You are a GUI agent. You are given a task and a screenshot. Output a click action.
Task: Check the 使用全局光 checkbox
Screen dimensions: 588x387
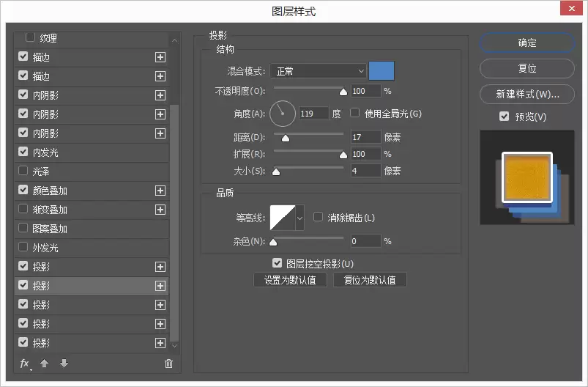pos(354,113)
